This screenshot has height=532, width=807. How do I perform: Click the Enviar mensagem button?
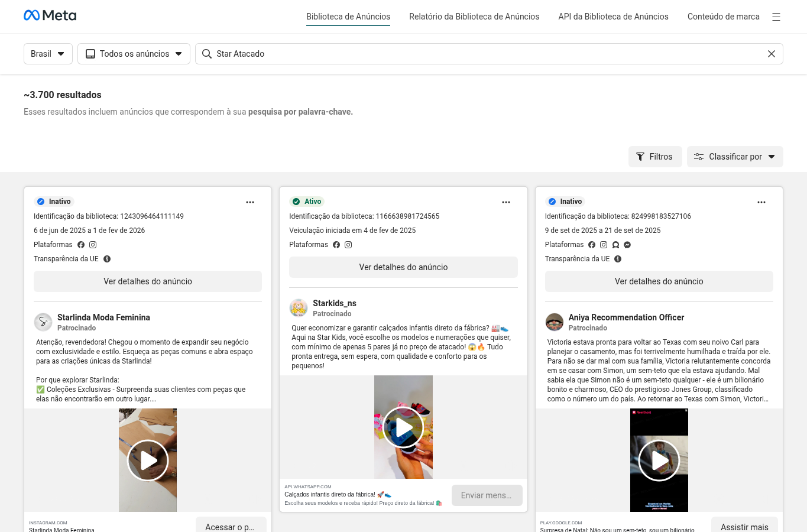[487, 495]
